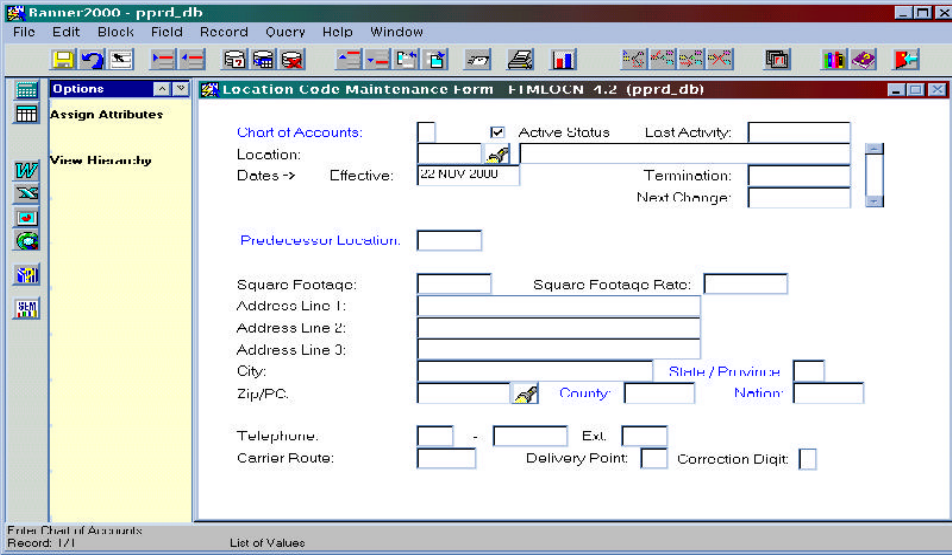Click the Location code input field
952x555 pixels.
449,154
